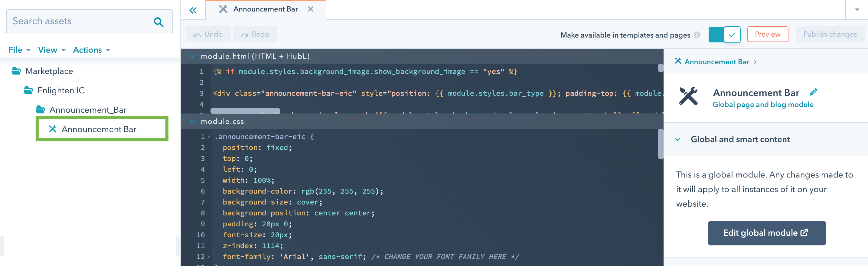The width and height of the screenshot is (868, 266).
Task: Switch to Announcement Bar editor tab
Action: pos(266,9)
